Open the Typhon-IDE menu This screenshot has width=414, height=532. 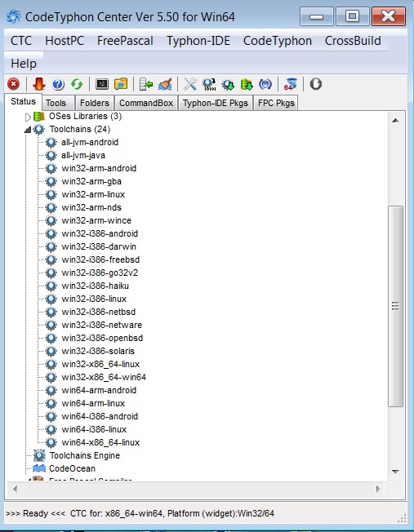tap(198, 41)
